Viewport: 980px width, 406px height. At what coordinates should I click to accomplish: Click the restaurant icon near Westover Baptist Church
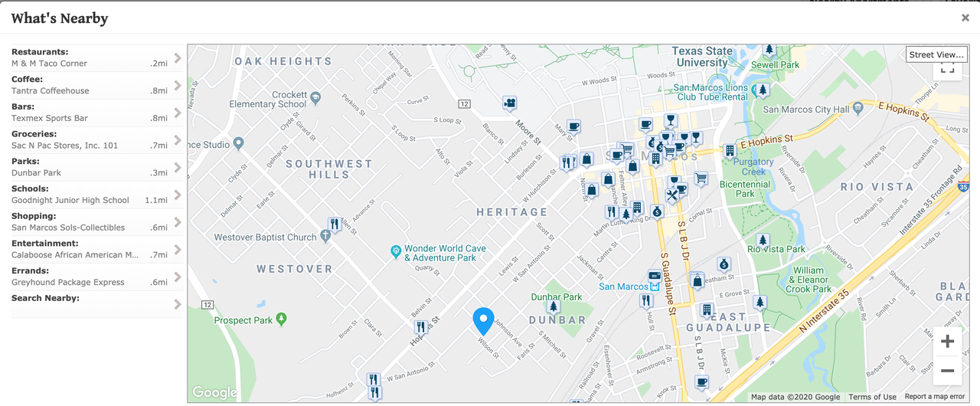pos(335,224)
